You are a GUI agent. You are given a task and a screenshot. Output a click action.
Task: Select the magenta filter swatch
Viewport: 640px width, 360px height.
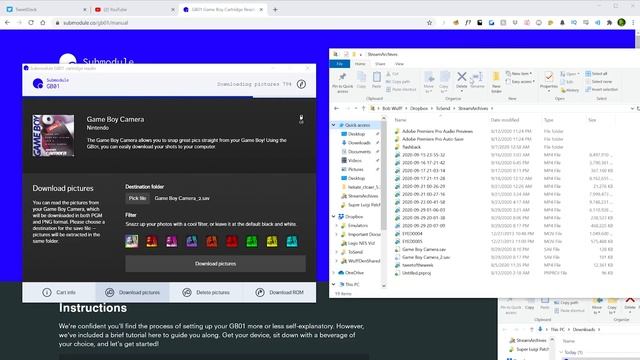171,241
